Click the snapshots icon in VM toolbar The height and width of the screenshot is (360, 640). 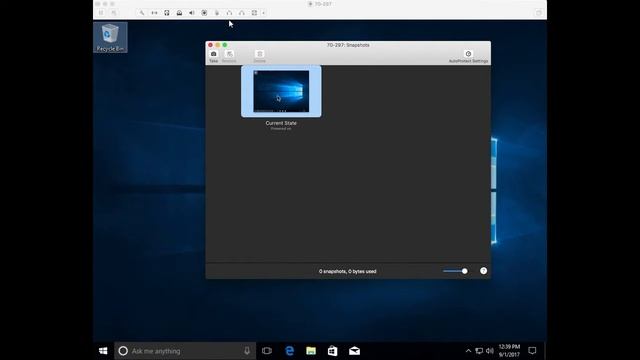tap(114, 13)
